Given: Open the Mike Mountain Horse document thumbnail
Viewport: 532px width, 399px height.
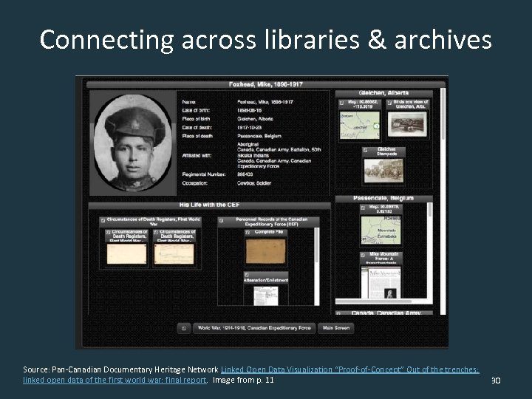Looking at the screenshot, I should coord(381,283).
